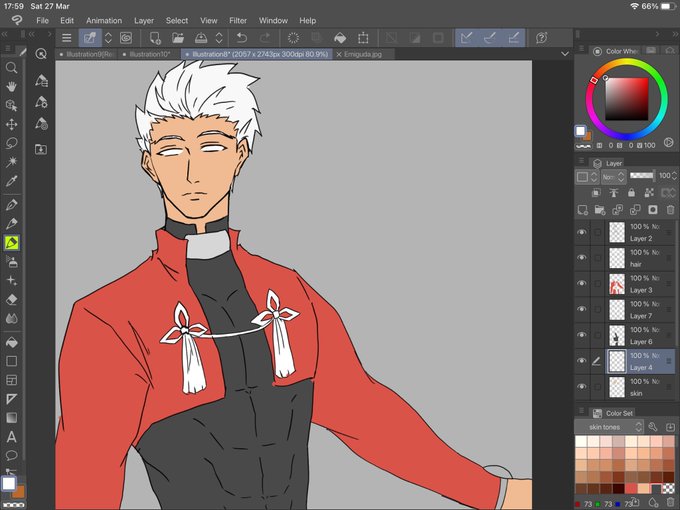Hide Layer 4 using its eye

click(x=582, y=361)
